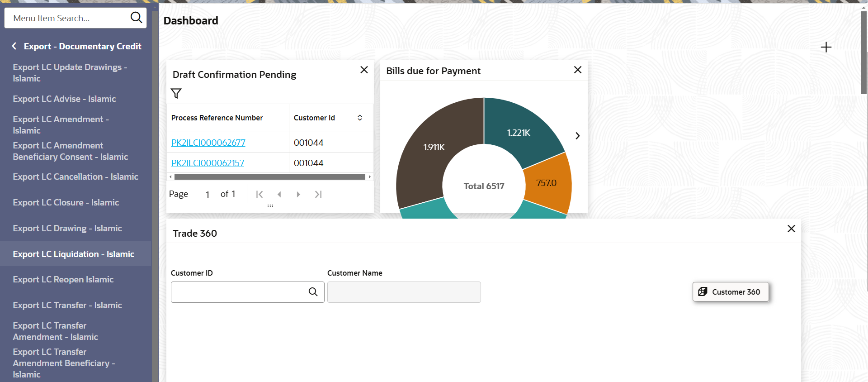Open Export LC Closure - Islamic

[x=66, y=202]
